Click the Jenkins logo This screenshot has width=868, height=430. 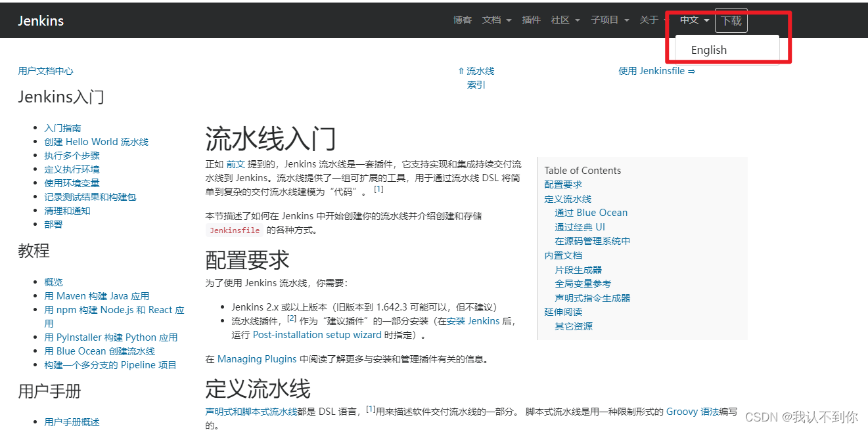click(40, 20)
